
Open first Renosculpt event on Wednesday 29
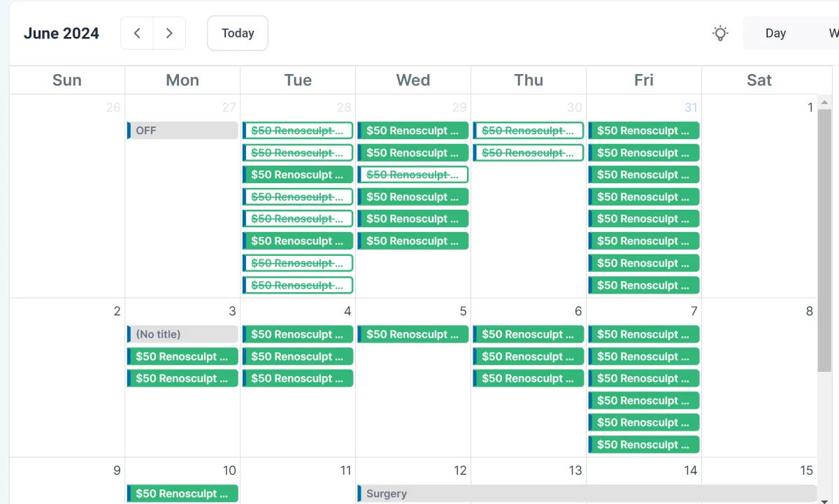(x=413, y=131)
